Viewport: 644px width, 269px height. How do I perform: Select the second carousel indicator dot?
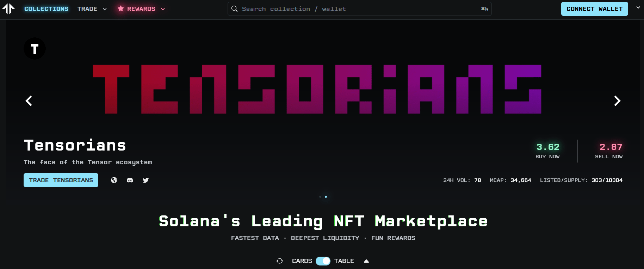click(x=326, y=197)
